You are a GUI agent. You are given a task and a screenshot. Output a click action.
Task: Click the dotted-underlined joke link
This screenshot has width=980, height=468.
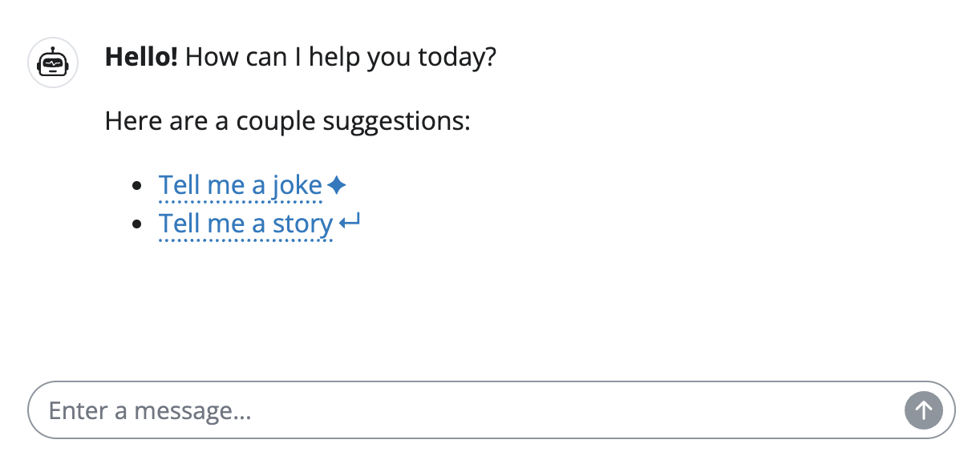tap(241, 185)
